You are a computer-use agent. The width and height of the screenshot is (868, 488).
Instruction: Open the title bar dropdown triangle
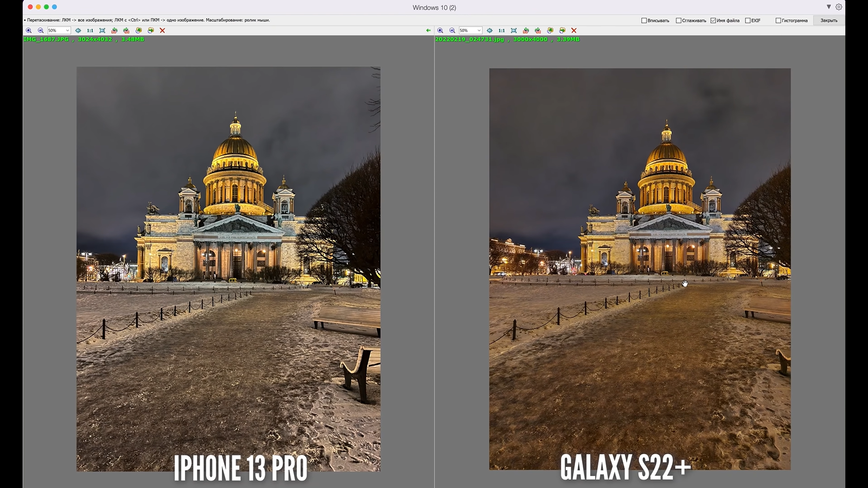click(x=828, y=7)
